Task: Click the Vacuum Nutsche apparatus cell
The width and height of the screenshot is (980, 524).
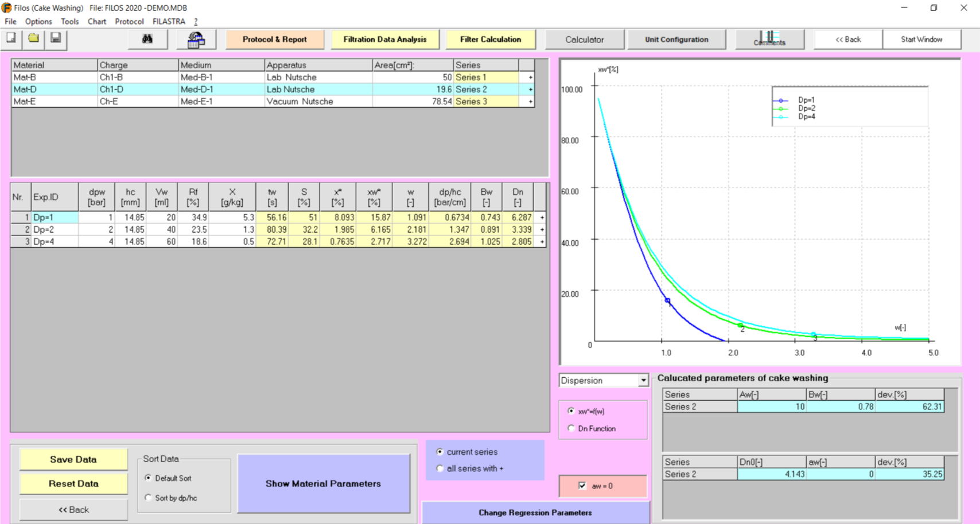Action: (318, 101)
